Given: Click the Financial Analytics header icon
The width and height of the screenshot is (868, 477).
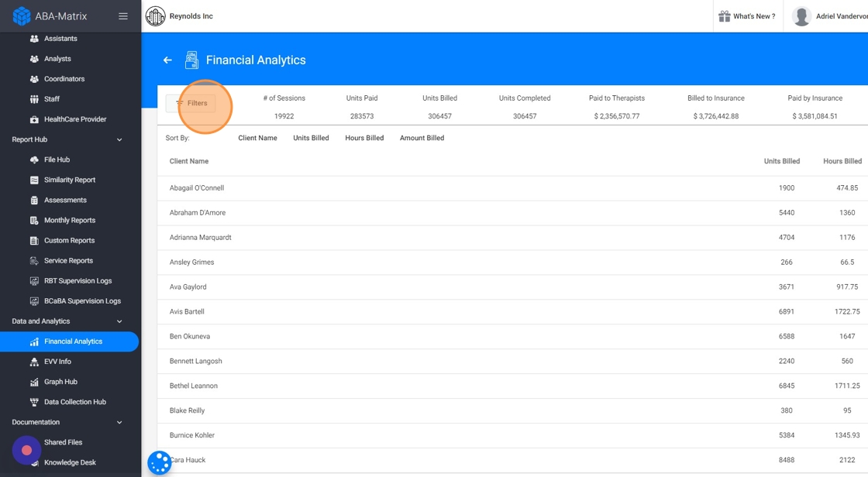Looking at the screenshot, I should click(191, 60).
